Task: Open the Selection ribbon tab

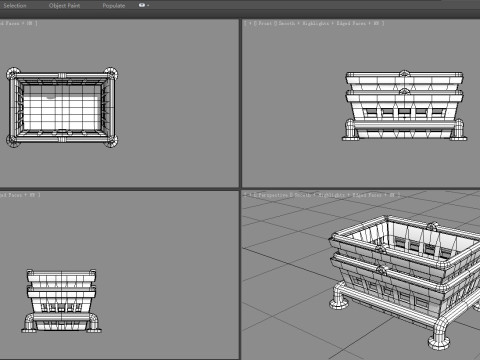Action: point(15,5)
